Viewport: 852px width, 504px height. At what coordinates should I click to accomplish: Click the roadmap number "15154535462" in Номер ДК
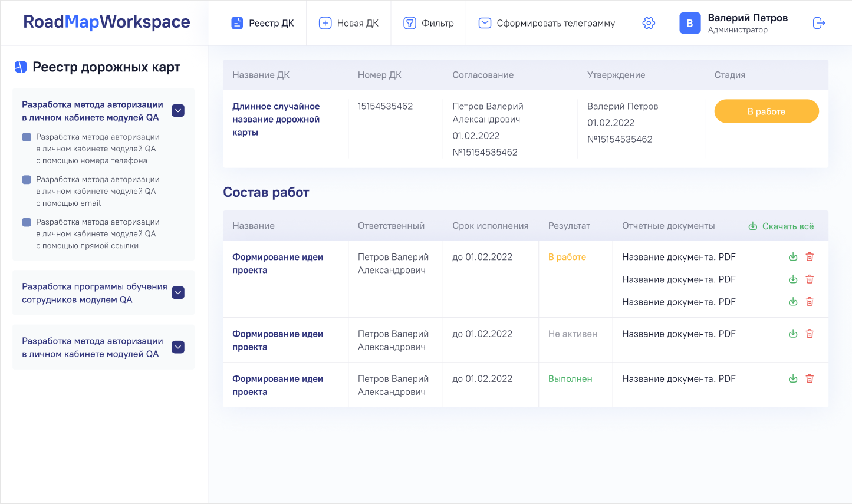[x=385, y=106]
